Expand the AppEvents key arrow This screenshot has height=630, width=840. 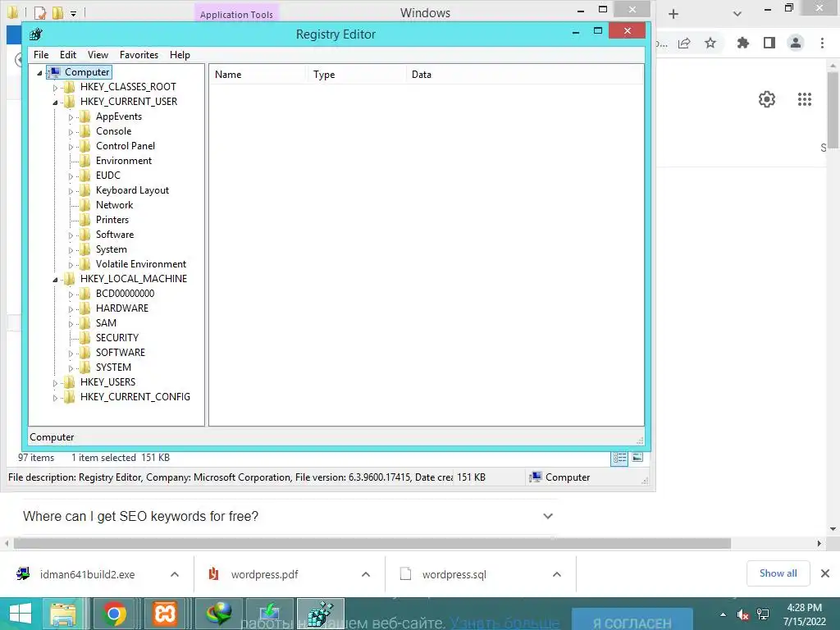pyautogui.click(x=71, y=116)
